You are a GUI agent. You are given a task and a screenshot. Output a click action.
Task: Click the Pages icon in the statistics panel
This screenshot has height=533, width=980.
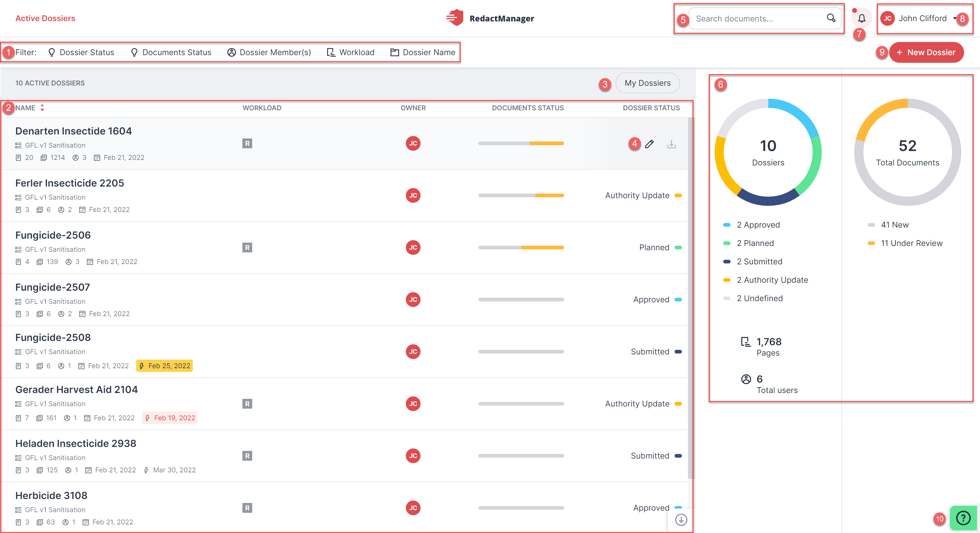[746, 342]
